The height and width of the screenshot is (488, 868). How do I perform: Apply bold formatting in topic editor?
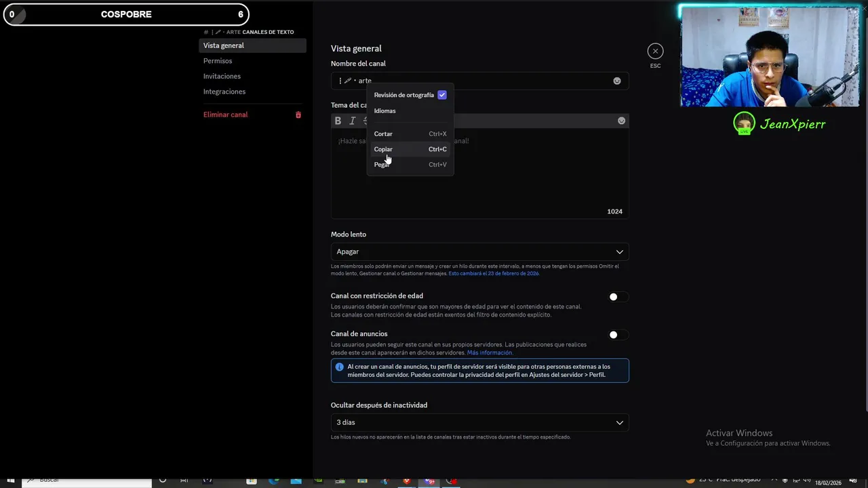[x=338, y=121]
